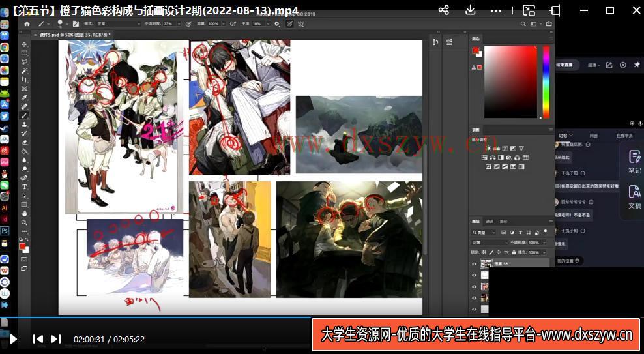Add a Color Balance adjustment
644x354 pixels.
point(492,158)
